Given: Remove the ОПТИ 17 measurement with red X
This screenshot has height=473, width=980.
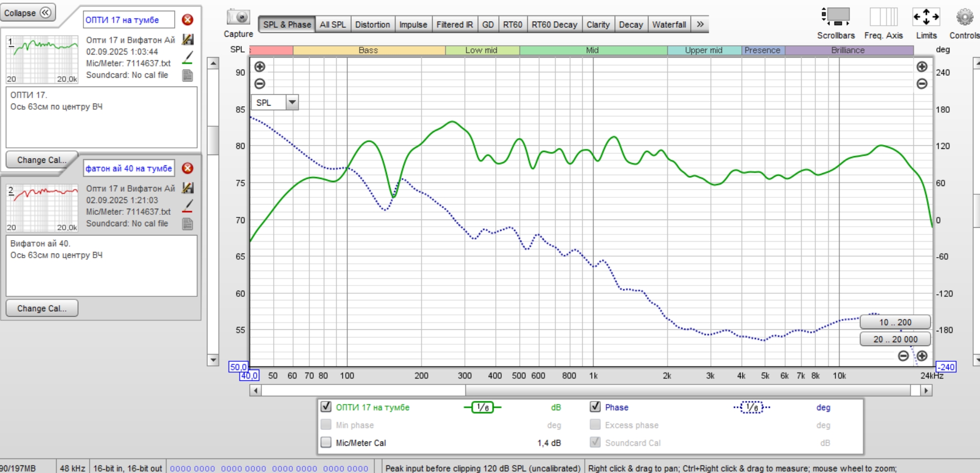Looking at the screenshot, I should pyautogui.click(x=188, y=20).
